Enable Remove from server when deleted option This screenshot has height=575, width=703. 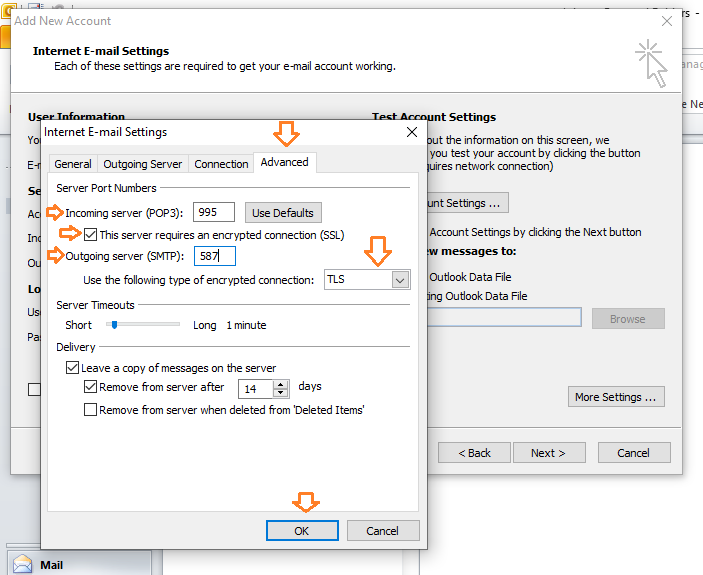91,409
